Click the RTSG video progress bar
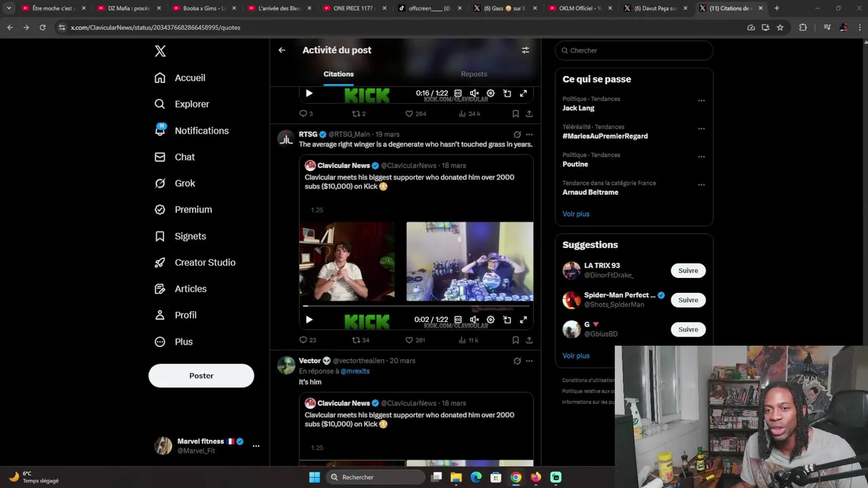This screenshot has width=868, height=488. tap(416, 306)
